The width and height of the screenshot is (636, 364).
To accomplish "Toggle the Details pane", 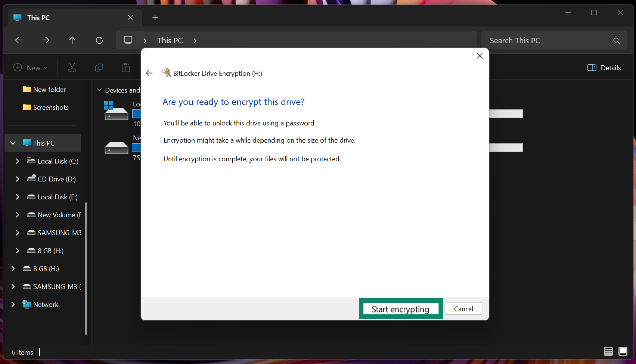I will (604, 68).
